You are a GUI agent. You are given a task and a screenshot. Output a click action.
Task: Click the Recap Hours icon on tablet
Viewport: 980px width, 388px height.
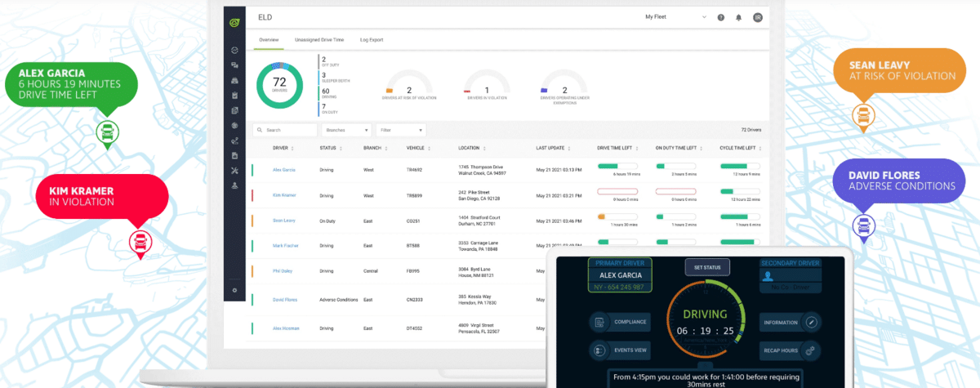(810, 350)
